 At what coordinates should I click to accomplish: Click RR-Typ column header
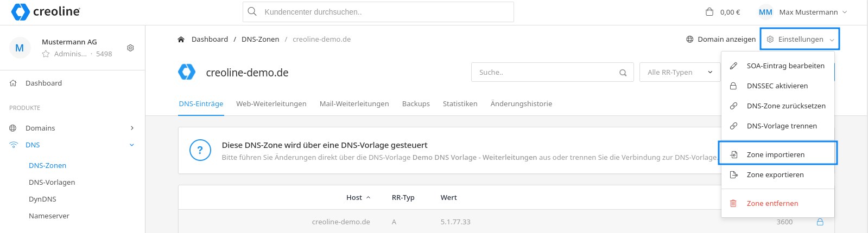[x=403, y=197]
